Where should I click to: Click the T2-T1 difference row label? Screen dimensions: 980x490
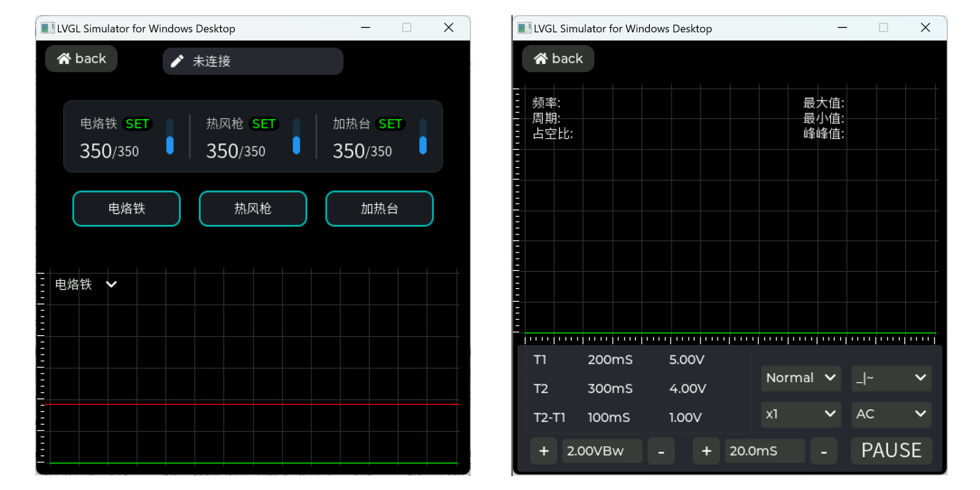click(549, 417)
